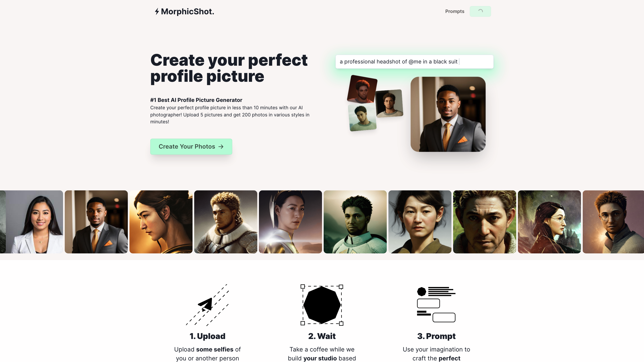644x362 pixels.
Task: Click the Create Your Photos button
Action: [191, 147]
